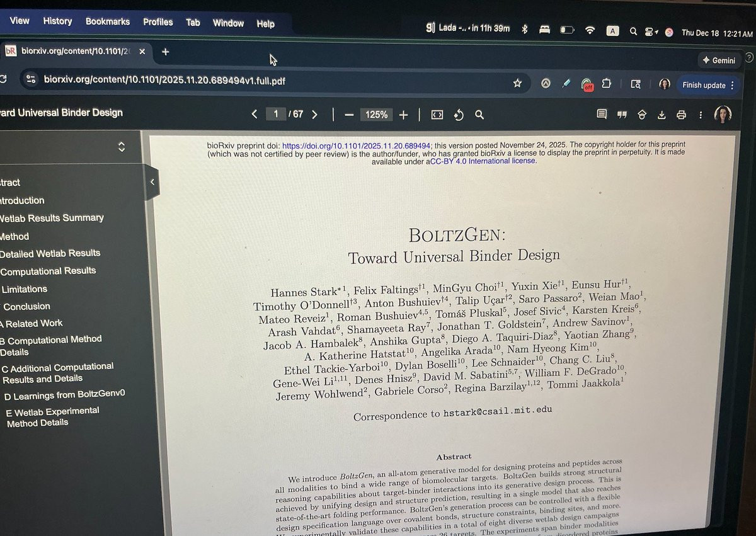Open the Window menu
This screenshot has height=536, width=756.
(228, 23)
